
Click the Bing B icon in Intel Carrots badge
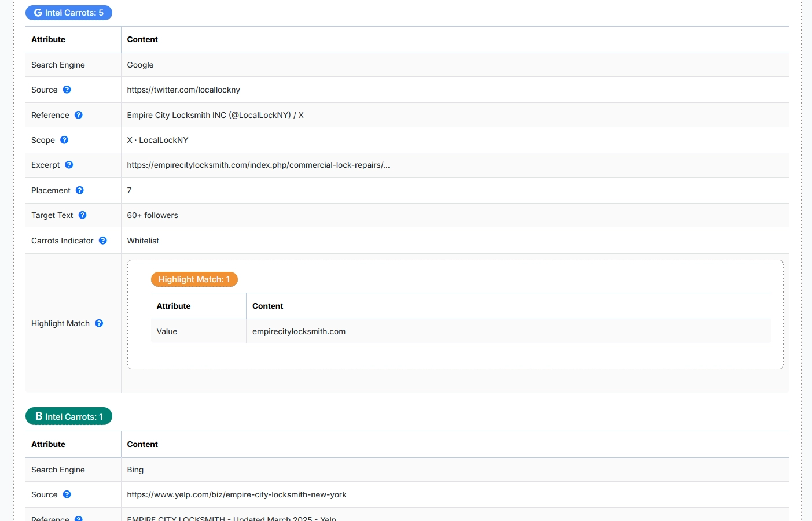coord(39,416)
